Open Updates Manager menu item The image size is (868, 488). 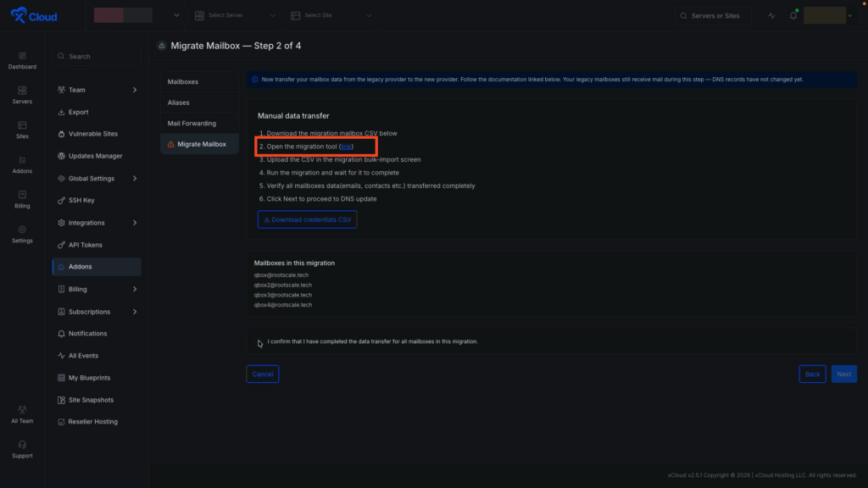click(x=97, y=156)
